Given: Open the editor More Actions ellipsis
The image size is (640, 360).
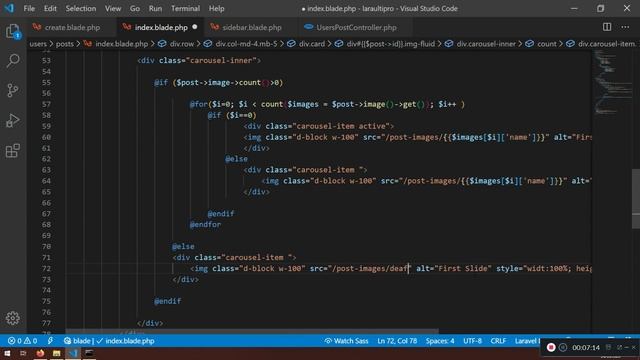Looking at the screenshot, I should tap(625, 27).
